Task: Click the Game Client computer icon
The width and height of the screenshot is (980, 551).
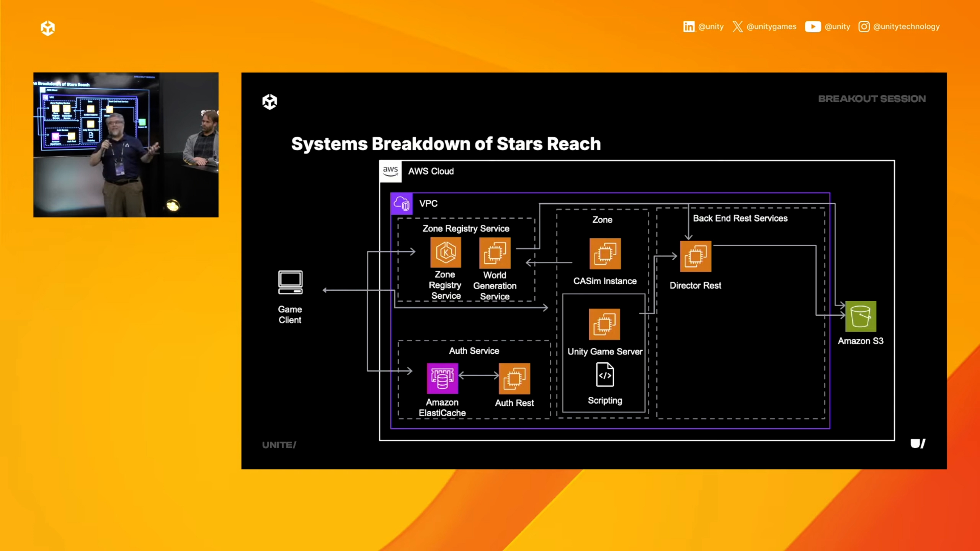Action: tap(290, 282)
